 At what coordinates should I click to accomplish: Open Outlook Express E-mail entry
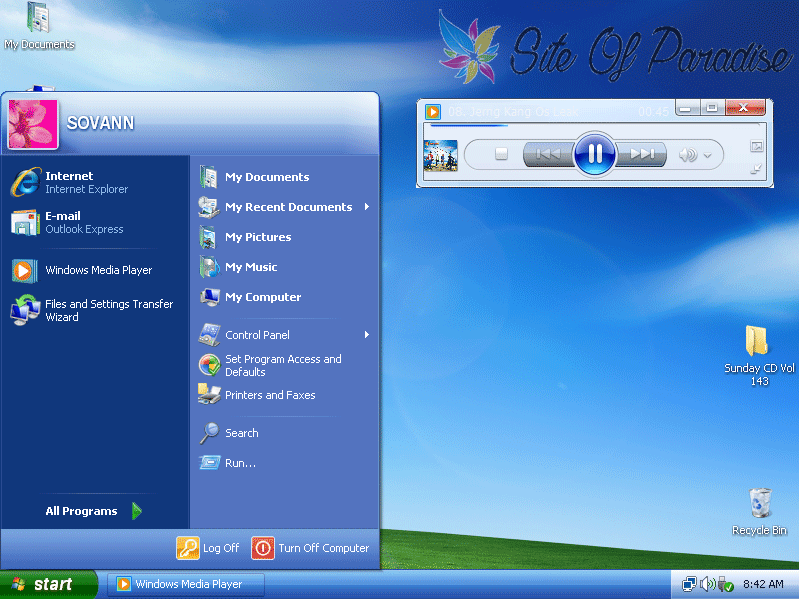95,222
